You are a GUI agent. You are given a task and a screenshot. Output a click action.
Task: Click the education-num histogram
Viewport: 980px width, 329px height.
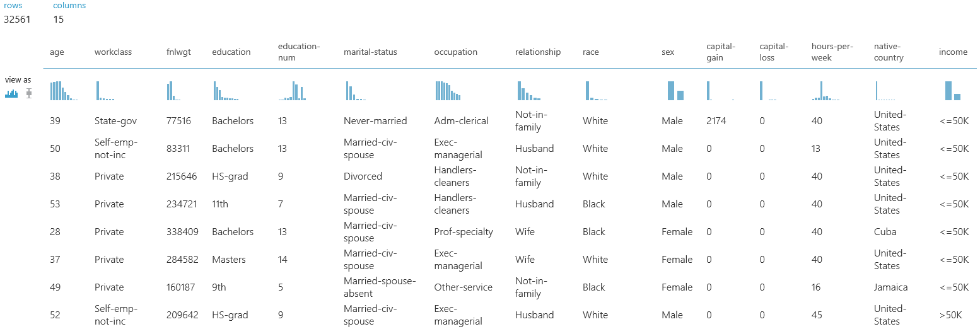pos(293,91)
